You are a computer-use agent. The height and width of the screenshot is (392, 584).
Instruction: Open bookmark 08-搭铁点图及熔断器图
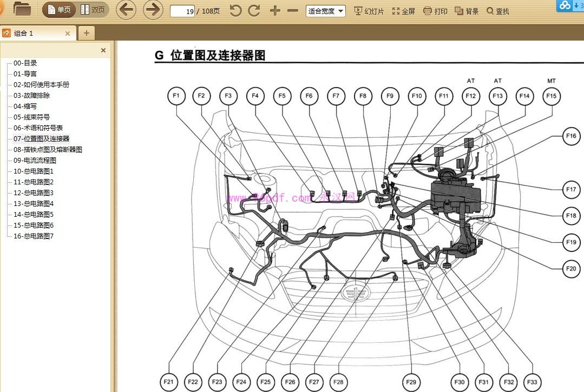[x=48, y=149]
